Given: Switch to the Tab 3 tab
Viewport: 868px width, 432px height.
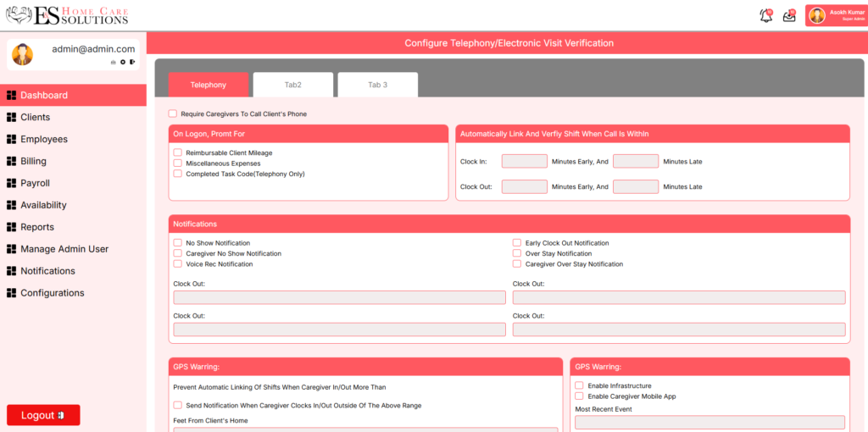Looking at the screenshot, I should (x=377, y=85).
